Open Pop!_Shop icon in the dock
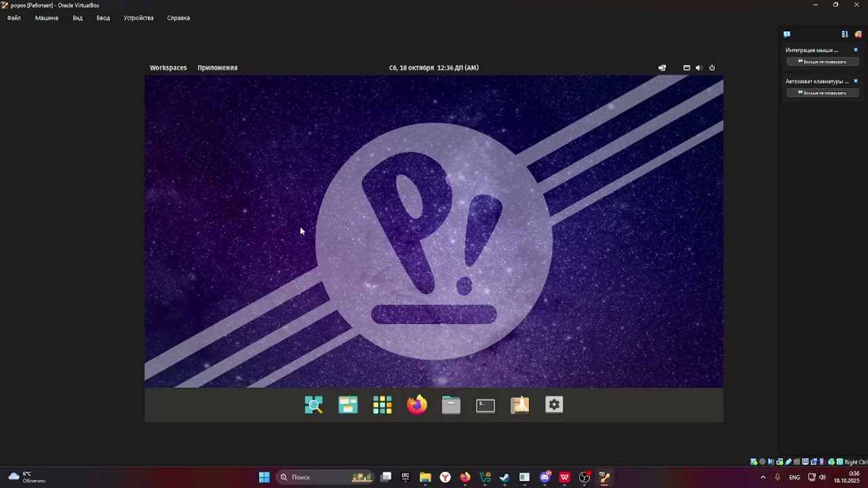This screenshot has width=868, height=488. 520,405
